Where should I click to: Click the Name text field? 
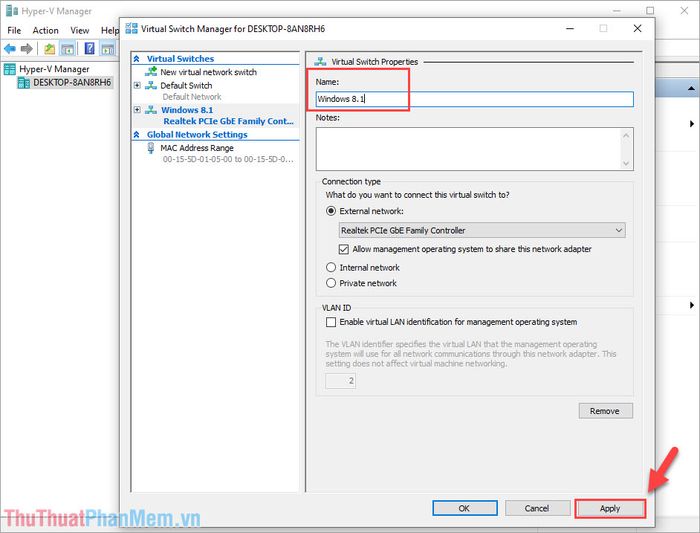(475, 99)
